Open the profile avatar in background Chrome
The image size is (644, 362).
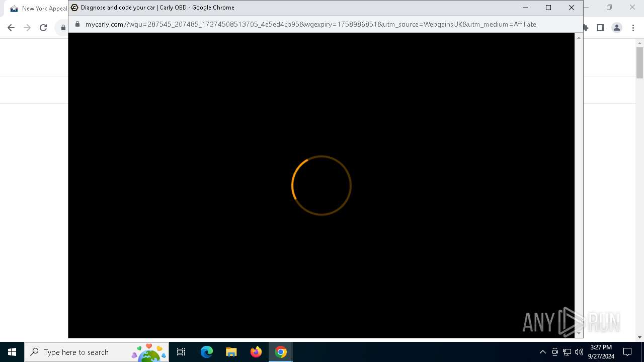click(x=617, y=28)
